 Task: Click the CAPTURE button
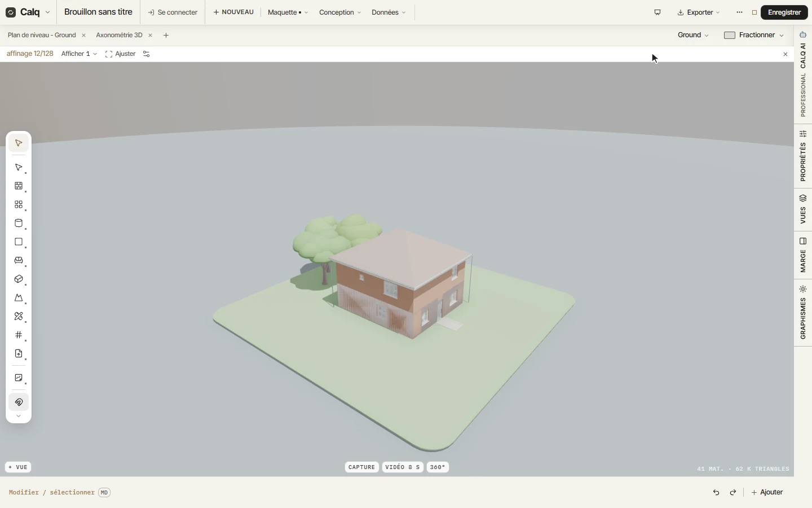361,467
